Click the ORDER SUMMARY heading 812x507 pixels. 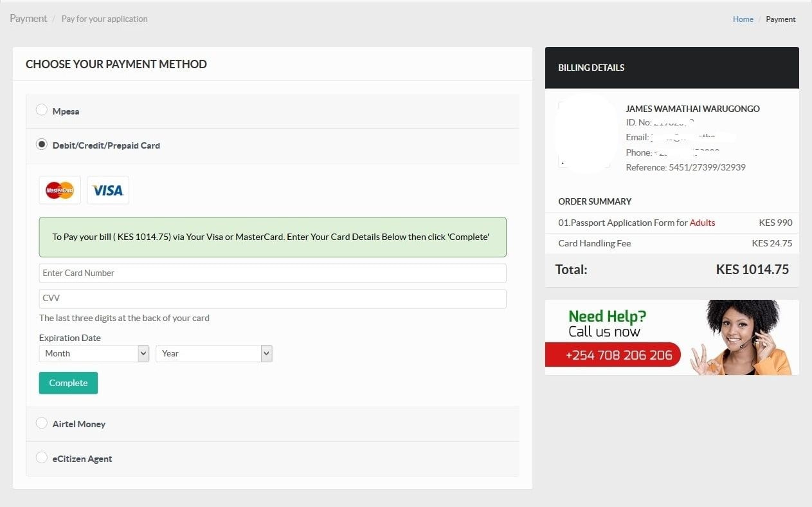tap(595, 201)
